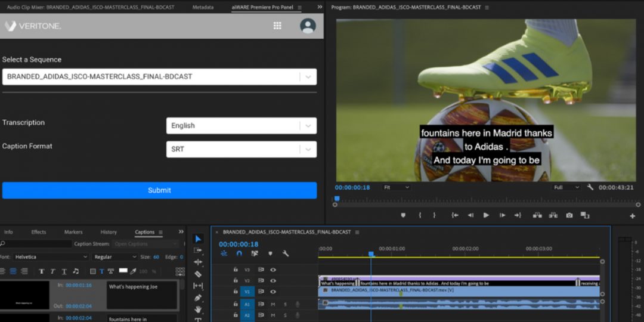Open Fit zoom level dropdown
Screen dimensions: 644x322
[396, 187]
